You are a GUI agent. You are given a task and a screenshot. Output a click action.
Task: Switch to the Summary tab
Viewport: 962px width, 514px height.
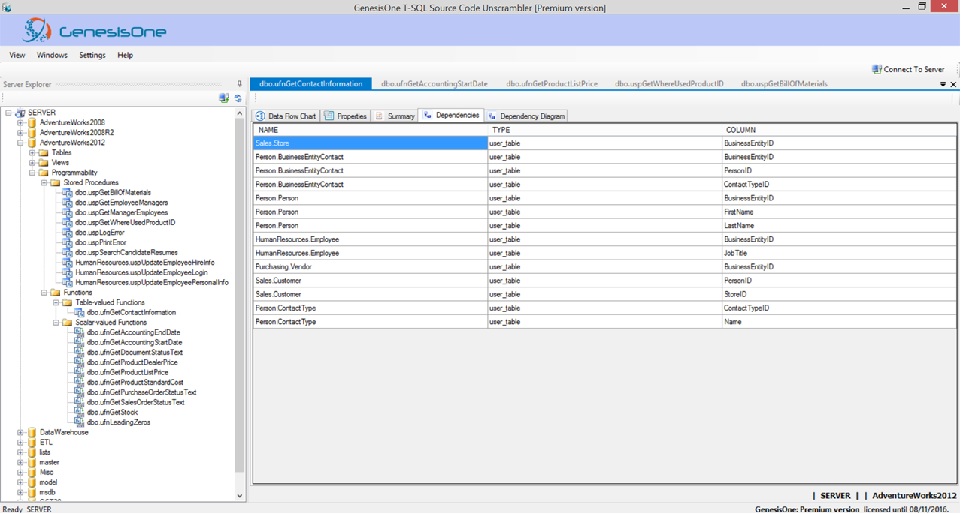pyautogui.click(x=395, y=116)
